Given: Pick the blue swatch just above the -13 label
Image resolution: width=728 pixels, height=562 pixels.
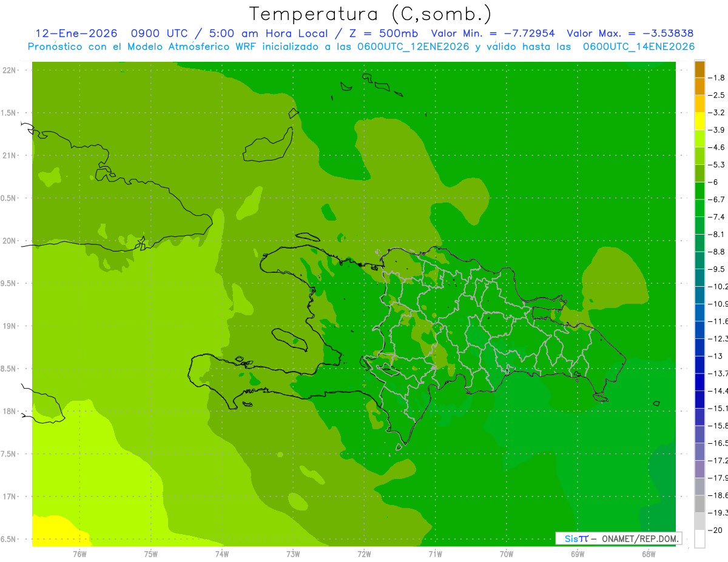Looking at the screenshot, I should tap(699, 347).
